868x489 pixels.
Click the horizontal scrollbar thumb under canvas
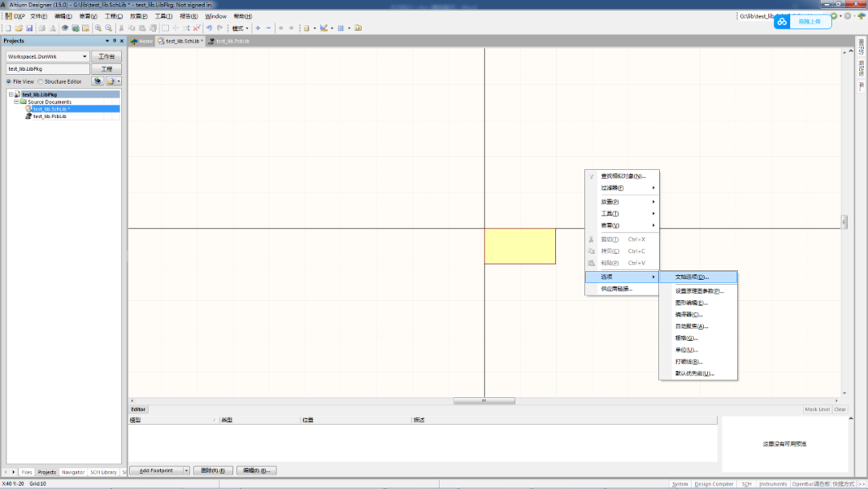click(484, 401)
